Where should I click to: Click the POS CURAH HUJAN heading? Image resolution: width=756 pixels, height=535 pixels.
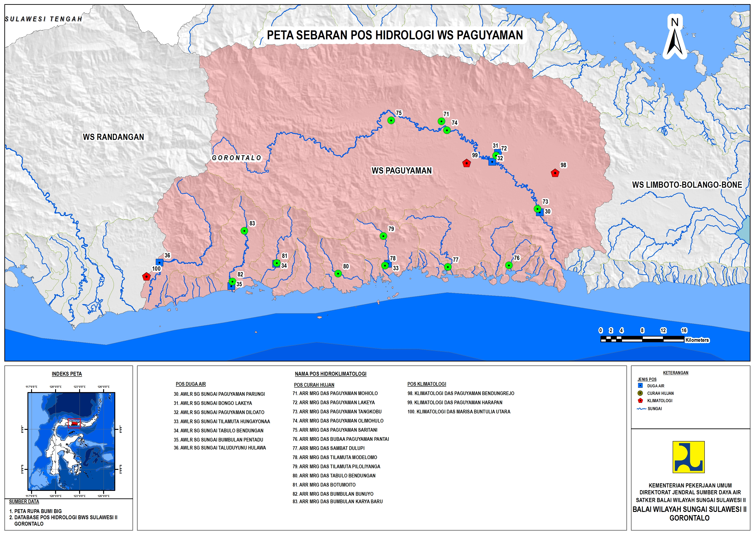(x=314, y=385)
